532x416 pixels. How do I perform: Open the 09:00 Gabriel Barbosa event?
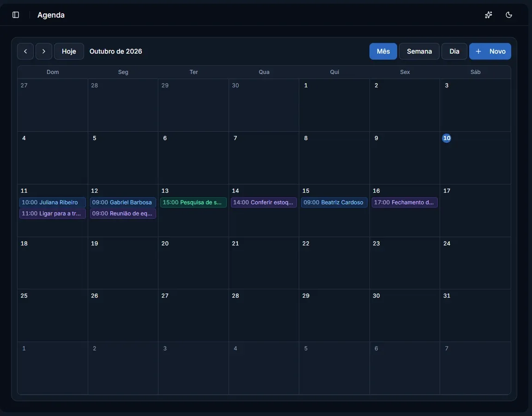point(123,202)
